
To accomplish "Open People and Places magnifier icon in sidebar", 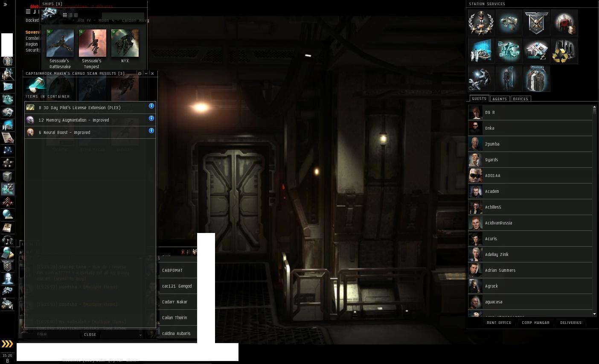I will click(x=7, y=74).
